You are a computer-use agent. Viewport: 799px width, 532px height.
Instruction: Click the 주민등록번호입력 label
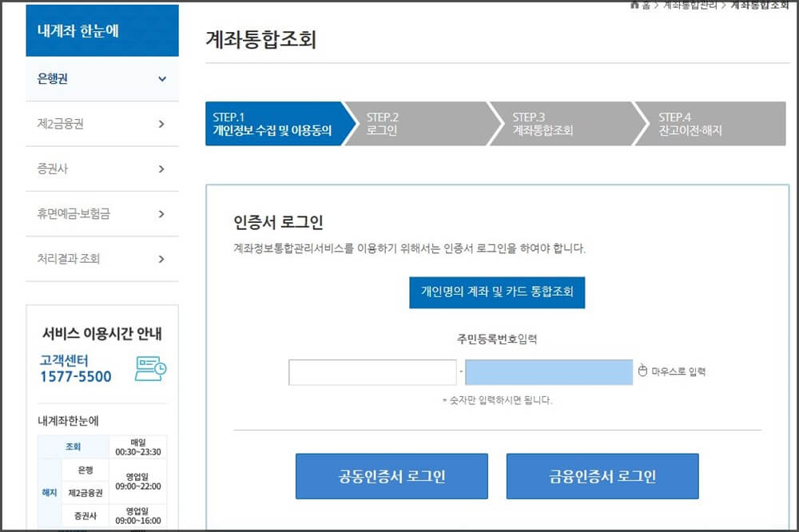[497, 339]
